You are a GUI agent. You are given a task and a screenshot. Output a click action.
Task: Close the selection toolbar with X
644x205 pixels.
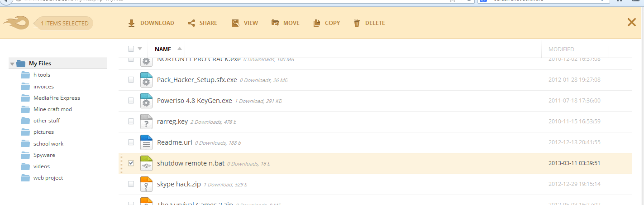coord(631,22)
